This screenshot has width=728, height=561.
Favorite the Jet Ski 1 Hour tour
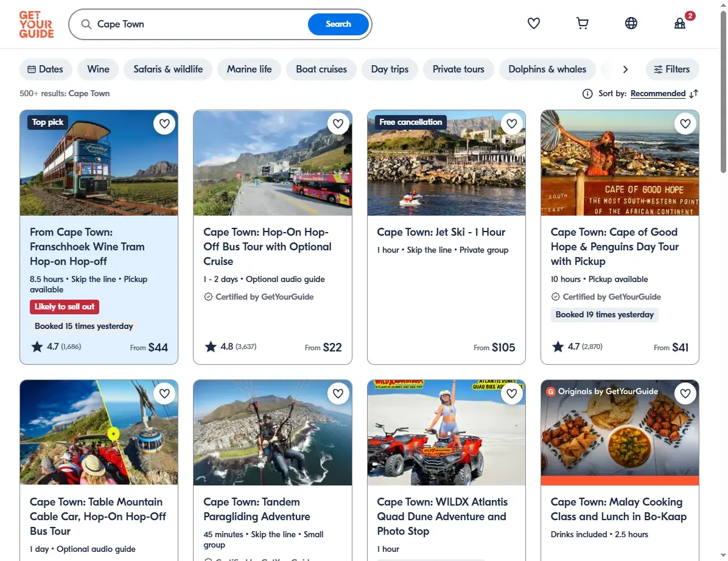coord(512,124)
